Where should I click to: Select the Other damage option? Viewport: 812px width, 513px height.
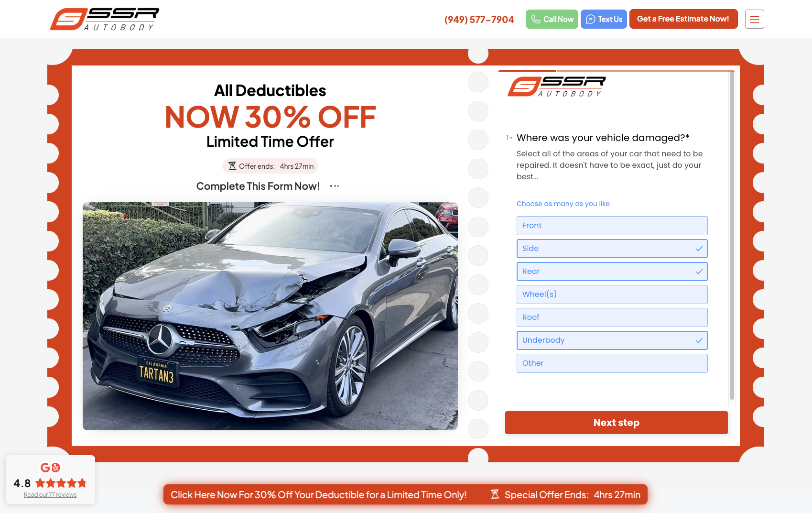pos(612,363)
